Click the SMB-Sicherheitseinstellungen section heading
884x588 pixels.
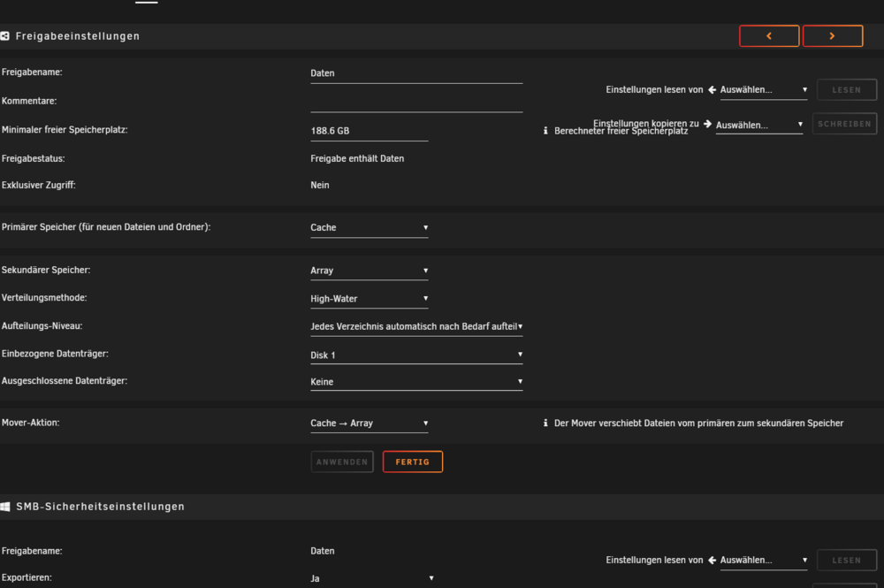coord(101,507)
